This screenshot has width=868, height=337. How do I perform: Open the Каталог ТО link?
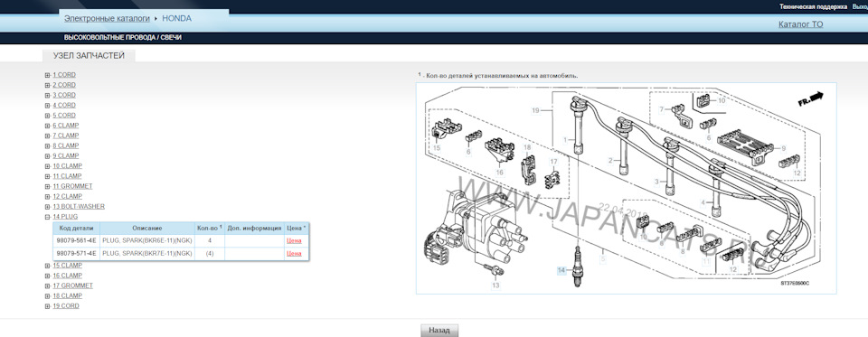[800, 24]
